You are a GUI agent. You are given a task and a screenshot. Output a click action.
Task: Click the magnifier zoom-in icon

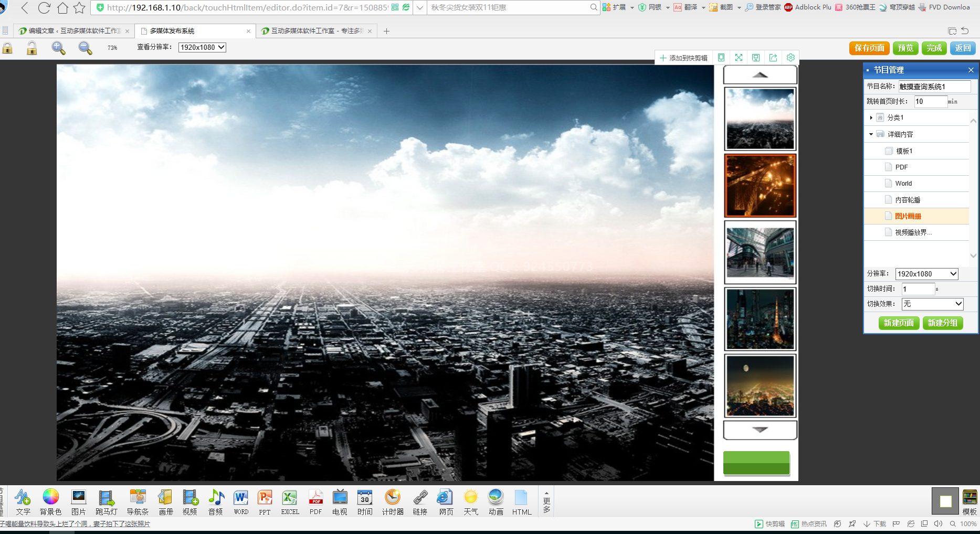(x=58, y=48)
